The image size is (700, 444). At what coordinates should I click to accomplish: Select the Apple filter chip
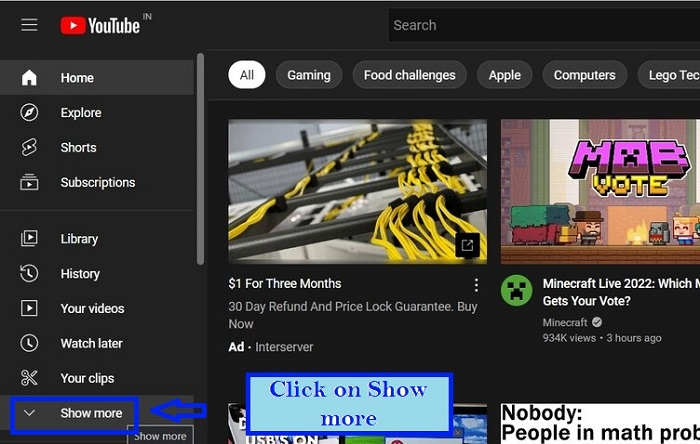pos(504,75)
